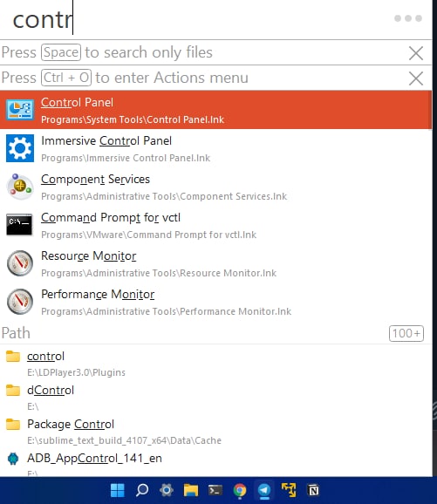Click the sublime_text Data\Cache path
This screenshot has width=437, height=504.
point(124,440)
